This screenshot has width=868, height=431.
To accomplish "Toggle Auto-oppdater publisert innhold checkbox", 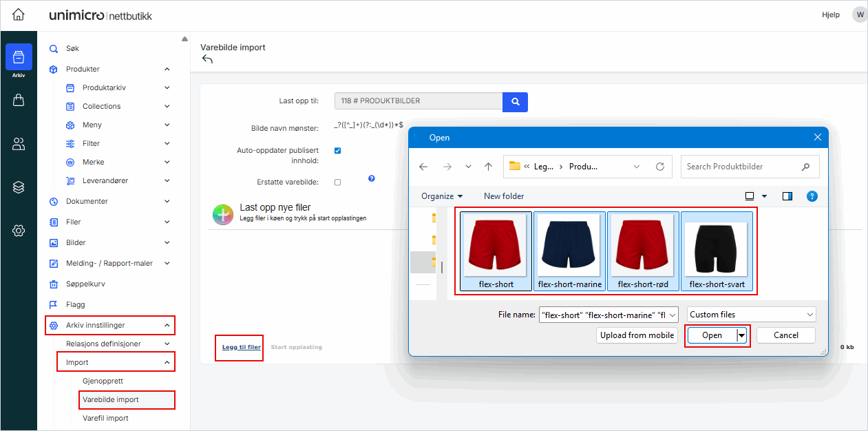I will pyautogui.click(x=337, y=151).
